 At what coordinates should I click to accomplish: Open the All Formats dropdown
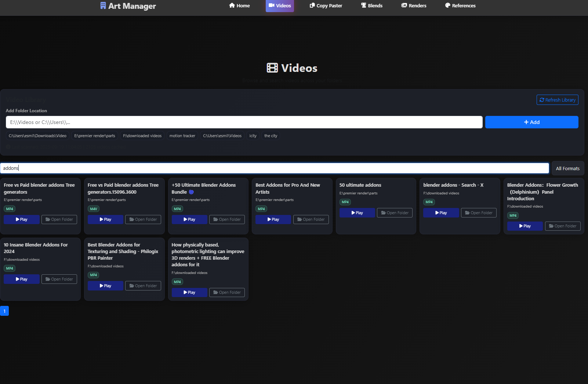[x=568, y=168]
